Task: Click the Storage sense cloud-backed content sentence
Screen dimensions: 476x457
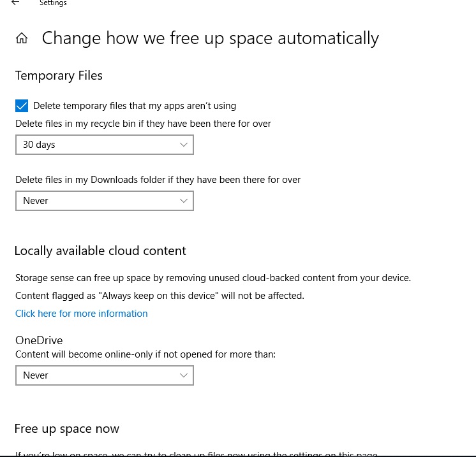Action: coord(213,278)
